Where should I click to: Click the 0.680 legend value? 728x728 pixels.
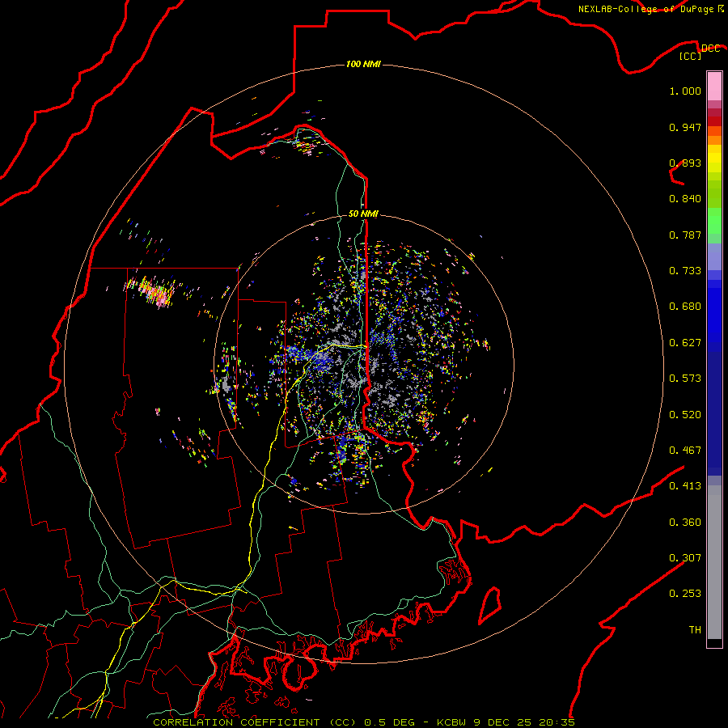[685, 307]
